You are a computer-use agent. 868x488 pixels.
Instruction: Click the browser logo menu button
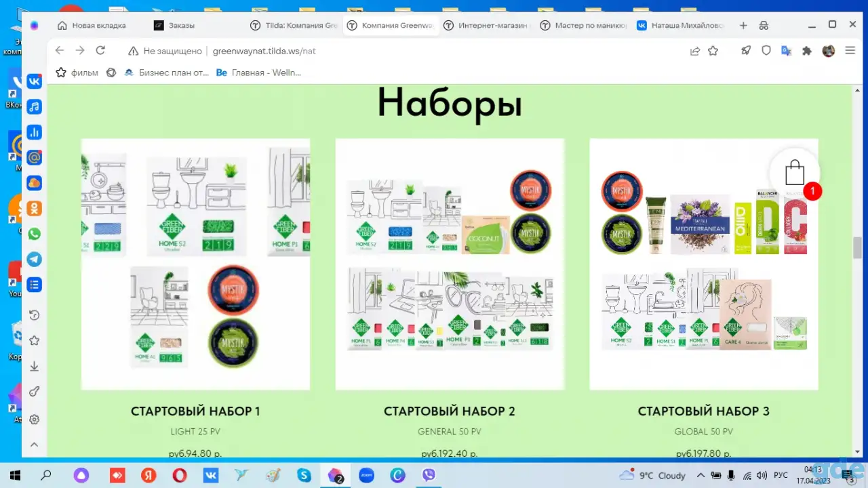click(x=35, y=26)
